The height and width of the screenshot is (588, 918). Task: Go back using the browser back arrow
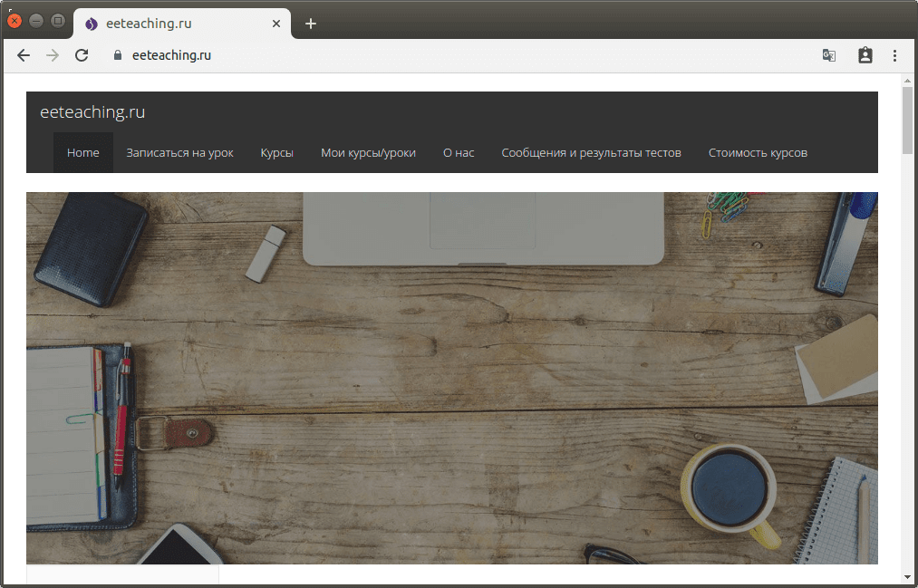click(24, 55)
